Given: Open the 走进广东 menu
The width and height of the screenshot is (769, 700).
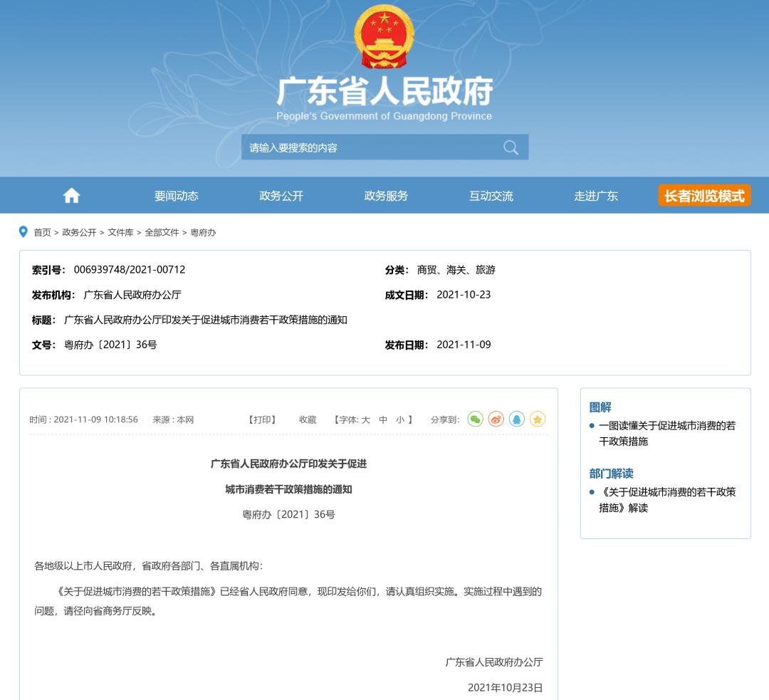Looking at the screenshot, I should pyautogui.click(x=596, y=196).
